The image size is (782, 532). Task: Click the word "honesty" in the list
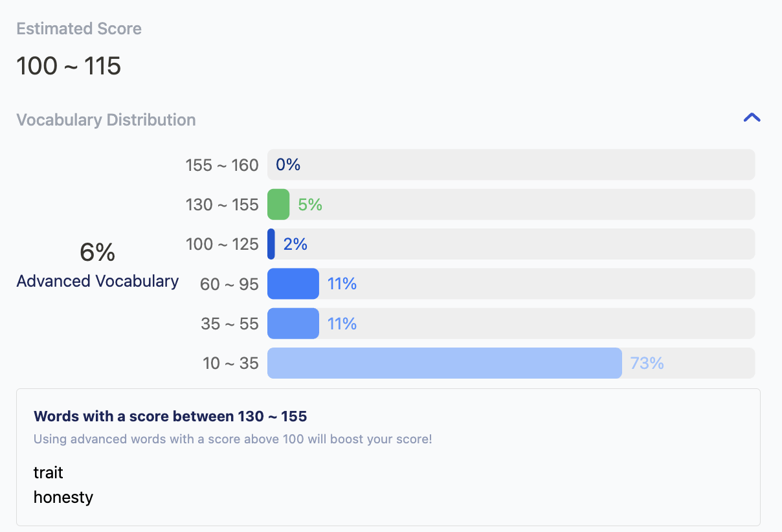(x=63, y=497)
